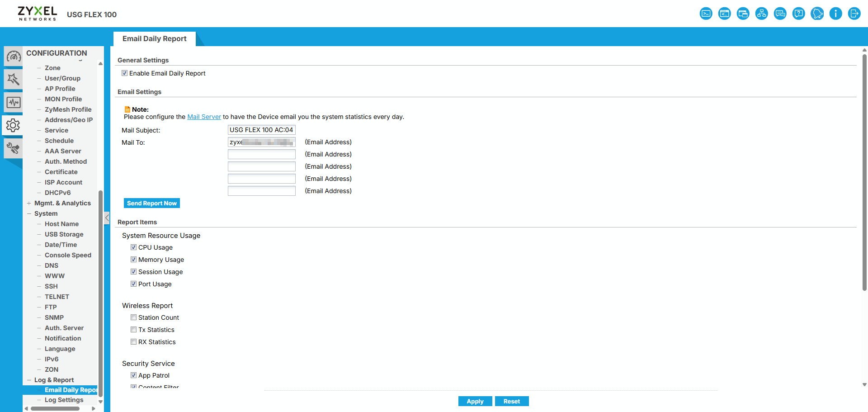Viewport: 868px width, 412px height.
Task: Open the Web Console terminal icon
Action: (706, 14)
